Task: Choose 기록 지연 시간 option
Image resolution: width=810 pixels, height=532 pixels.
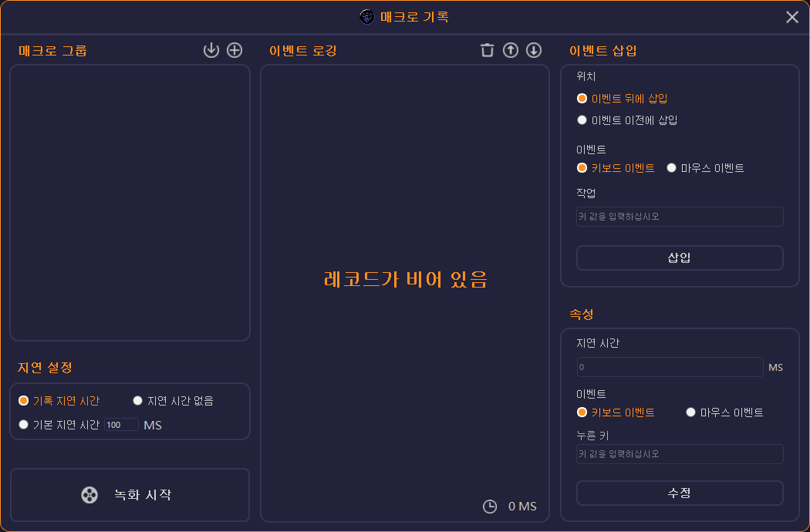Action: 59,401
